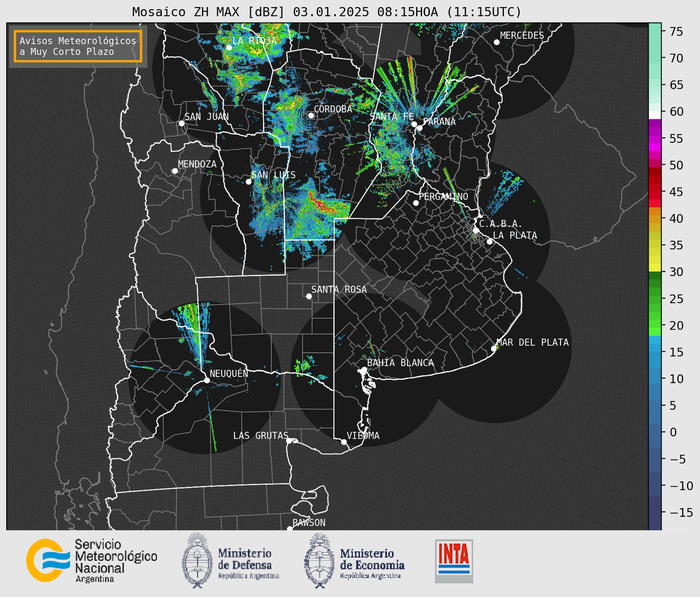Click the orange 40 dBZ band on scale

click(655, 219)
